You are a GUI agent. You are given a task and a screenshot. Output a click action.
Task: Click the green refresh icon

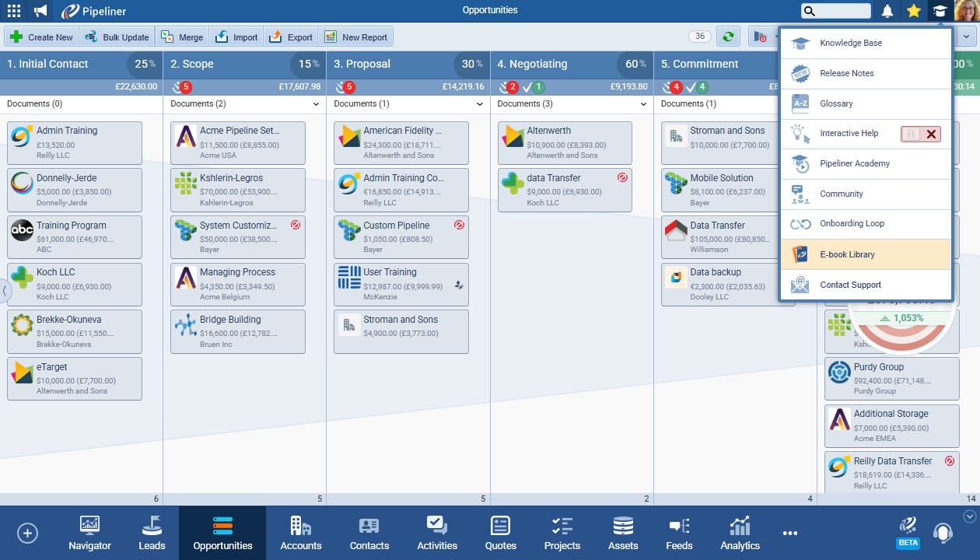[x=728, y=37]
